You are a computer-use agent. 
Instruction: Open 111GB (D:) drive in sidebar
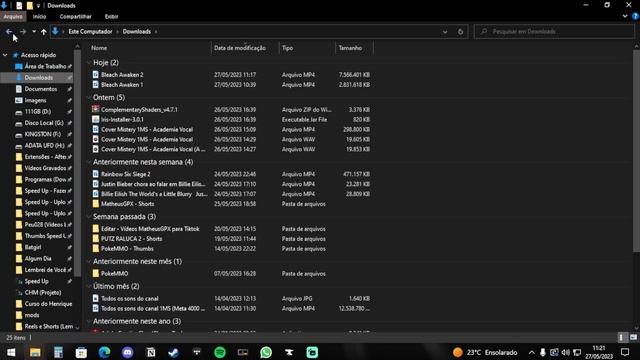tap(38, 111)
